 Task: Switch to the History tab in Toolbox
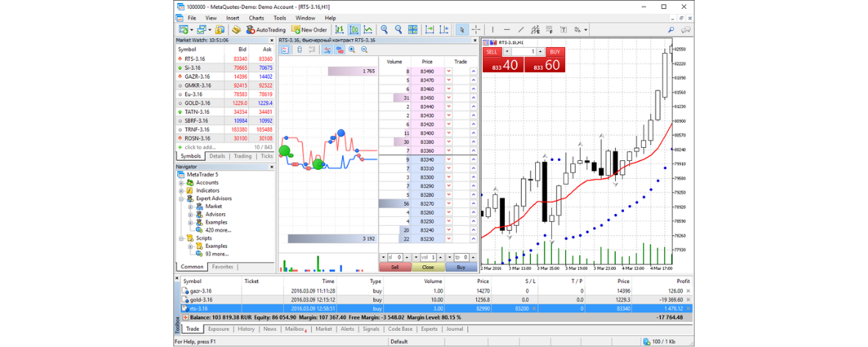pos(246,329)
